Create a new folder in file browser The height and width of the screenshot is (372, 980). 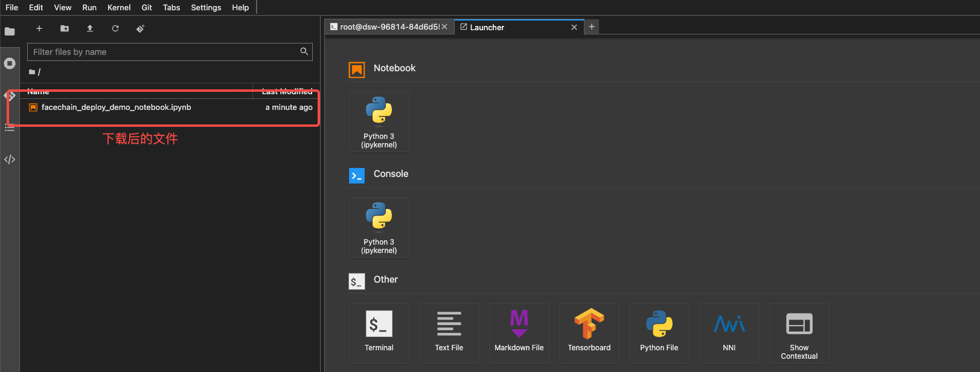coord(65,28)
